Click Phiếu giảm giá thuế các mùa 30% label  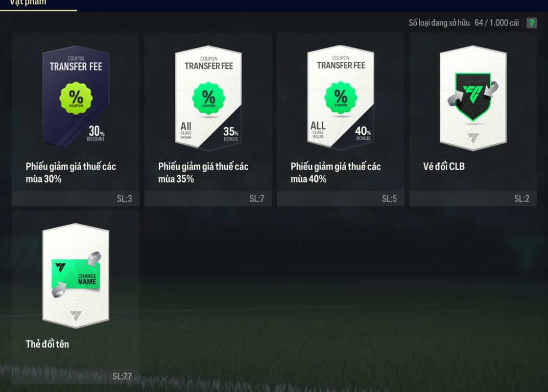70,173
